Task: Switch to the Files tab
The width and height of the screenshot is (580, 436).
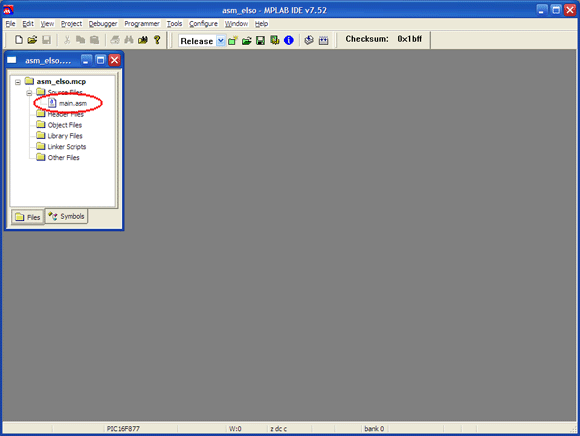Action: (28, 217)
